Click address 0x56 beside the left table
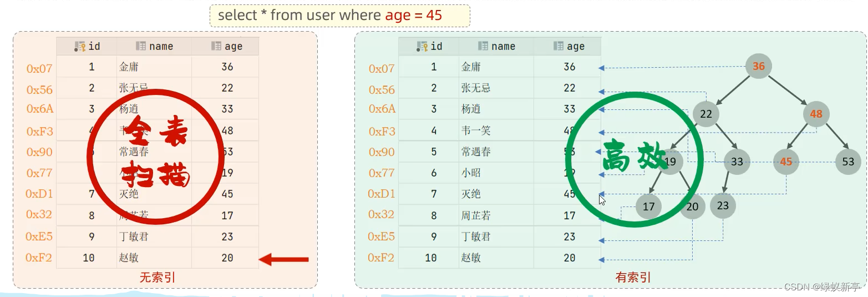The height and width of the screenshot is (297, 868). coord(39,90)
